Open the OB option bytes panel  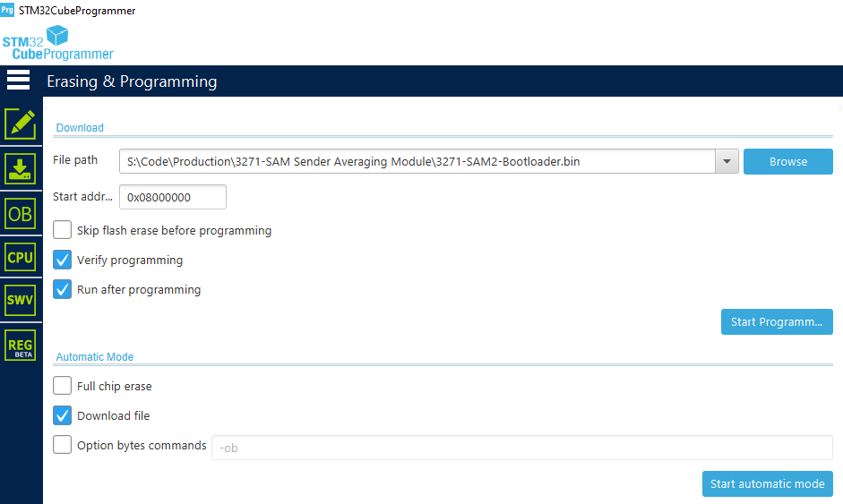click(21, 214)
